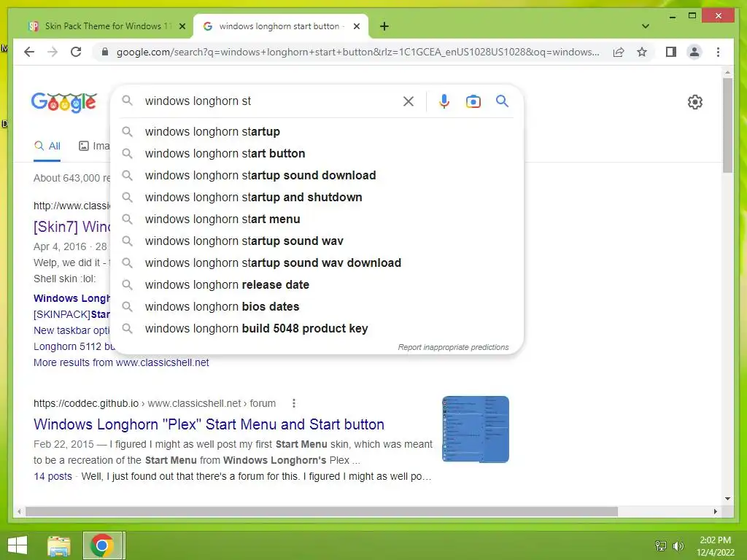The image size is (747, 560).
Task: Open the taskbar clock showing 2:02 PM
Action: [x=715, y=546]
